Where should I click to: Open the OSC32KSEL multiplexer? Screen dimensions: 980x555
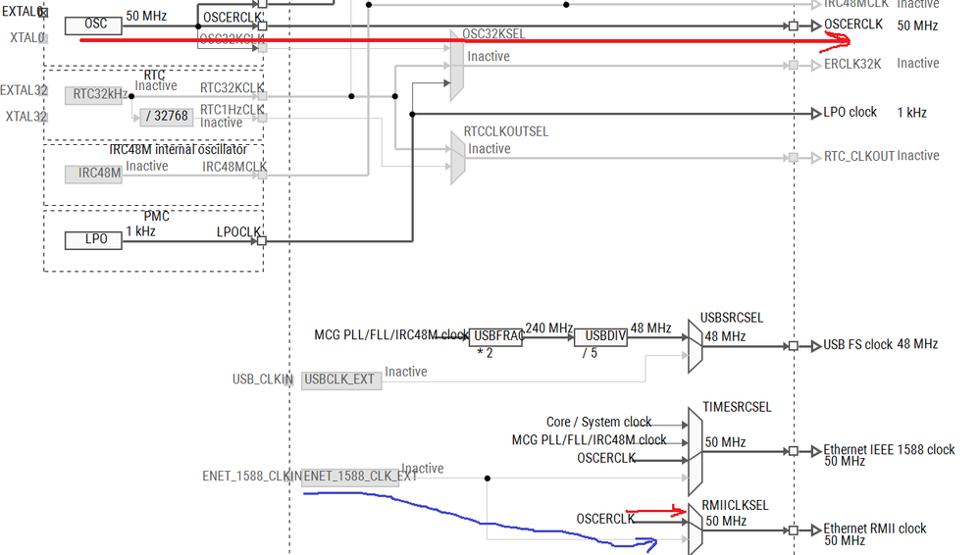pyautogui.click(x=457, y=65)
